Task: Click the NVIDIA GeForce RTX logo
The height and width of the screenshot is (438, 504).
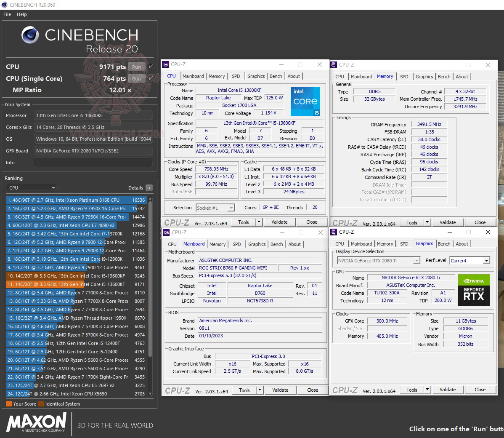Action: (x=473, y=290)
